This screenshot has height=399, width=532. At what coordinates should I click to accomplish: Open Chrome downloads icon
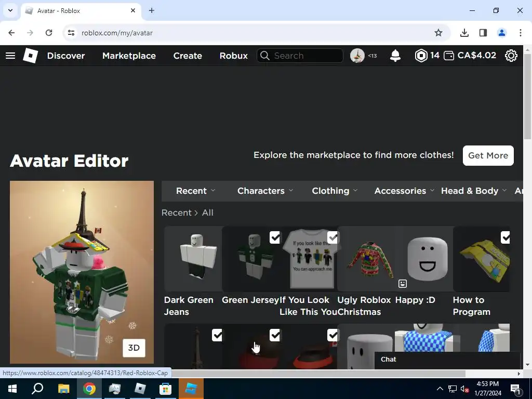point(464,33)
